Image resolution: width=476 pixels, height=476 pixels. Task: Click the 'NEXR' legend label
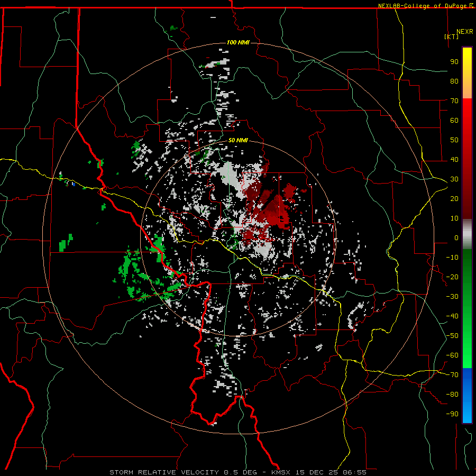[x=465, y=32]
